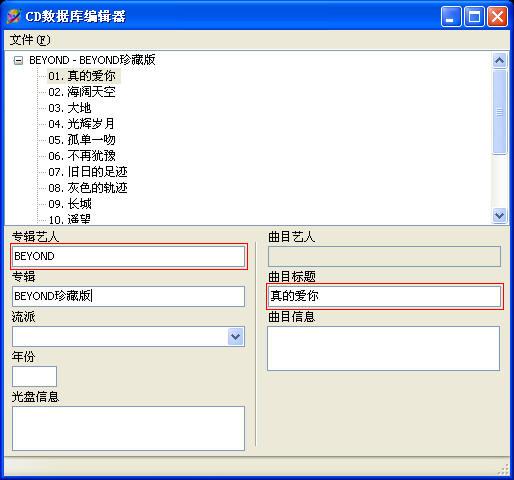This screenshot has width=514, height=480.
Task: Click the 专辑艺人 field containing BEYOND
Action: click(x=129, y=256)
